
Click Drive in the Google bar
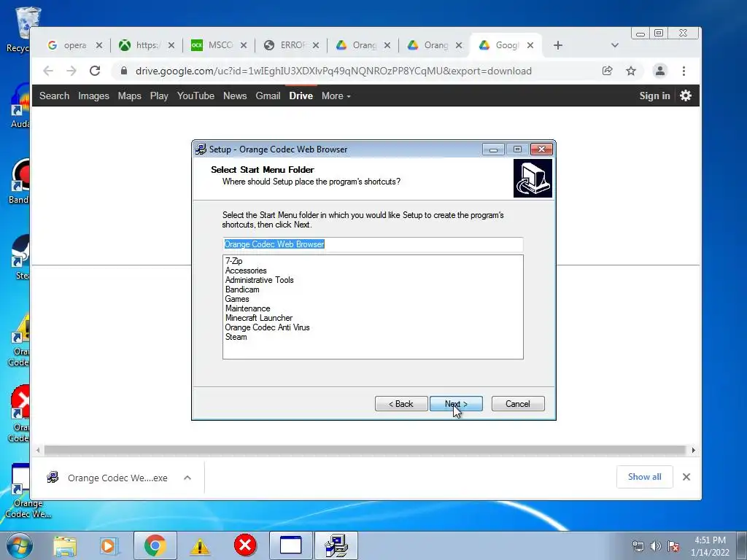coord(301,96)
